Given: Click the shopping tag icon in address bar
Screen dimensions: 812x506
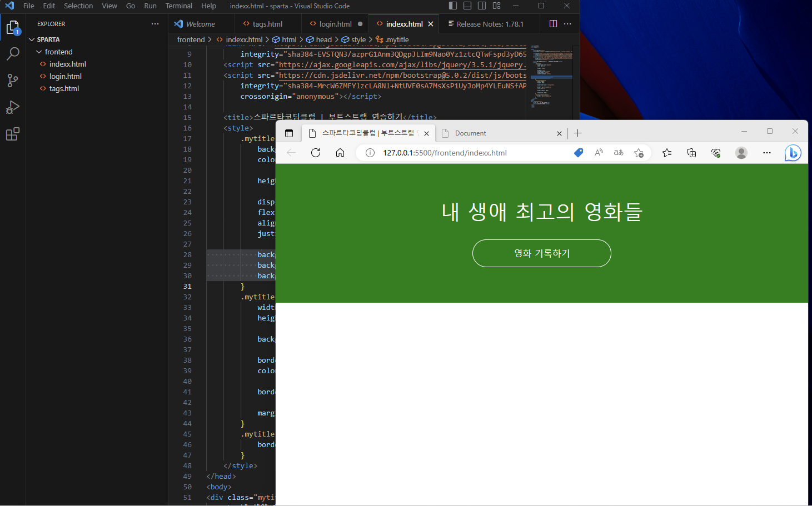Looking at the screenshot, I should [579, 153].
